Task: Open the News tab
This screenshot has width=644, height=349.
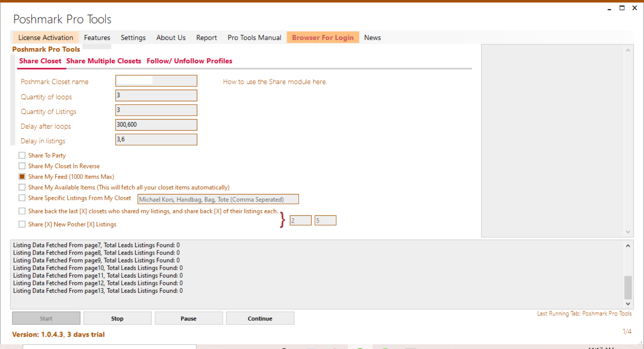Action: point(372,37)
